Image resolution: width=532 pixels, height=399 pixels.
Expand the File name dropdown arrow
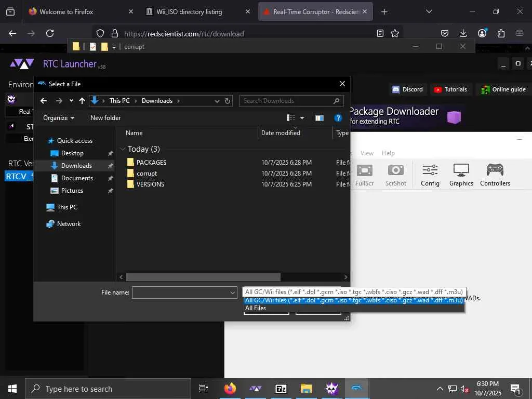233,292
